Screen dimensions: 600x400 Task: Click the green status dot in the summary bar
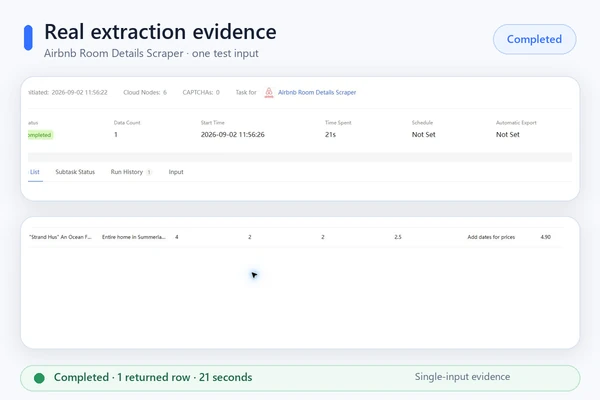39,378
